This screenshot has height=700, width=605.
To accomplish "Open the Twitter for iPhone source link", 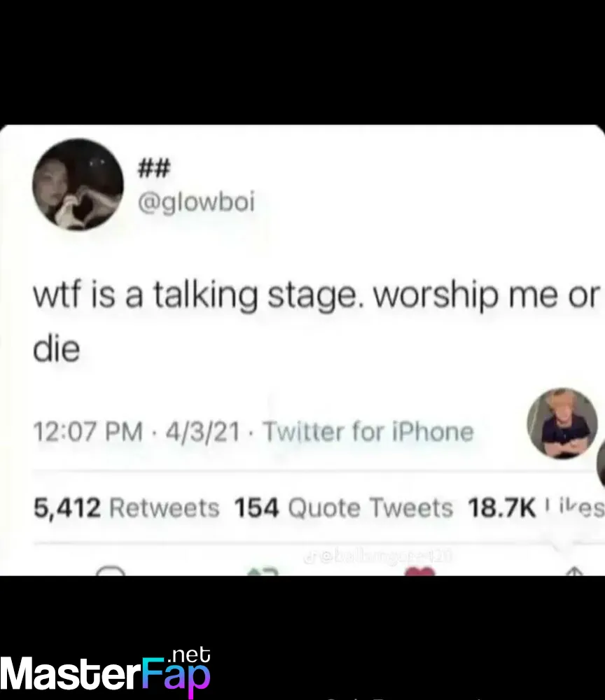I will click(368, 432).
